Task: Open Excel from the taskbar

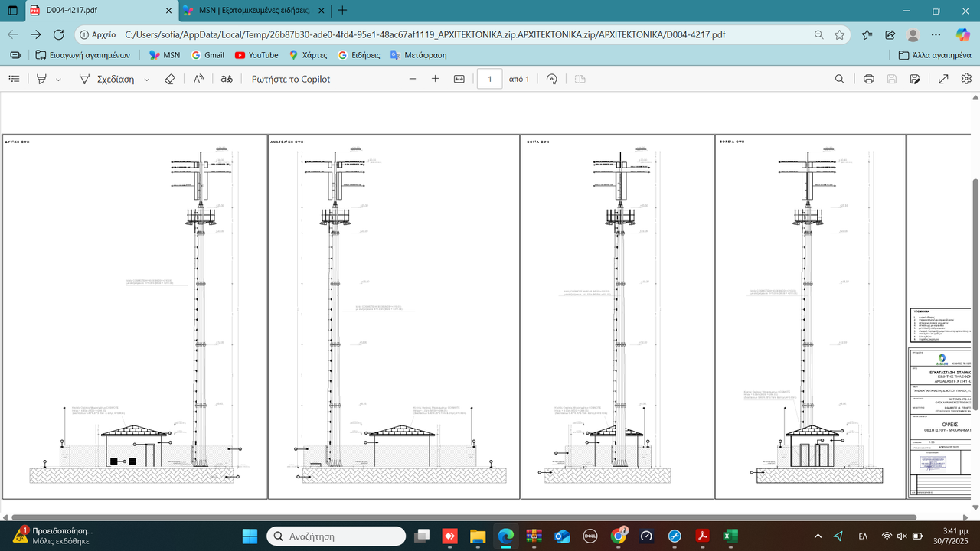Action: click(x=730, y=536)
